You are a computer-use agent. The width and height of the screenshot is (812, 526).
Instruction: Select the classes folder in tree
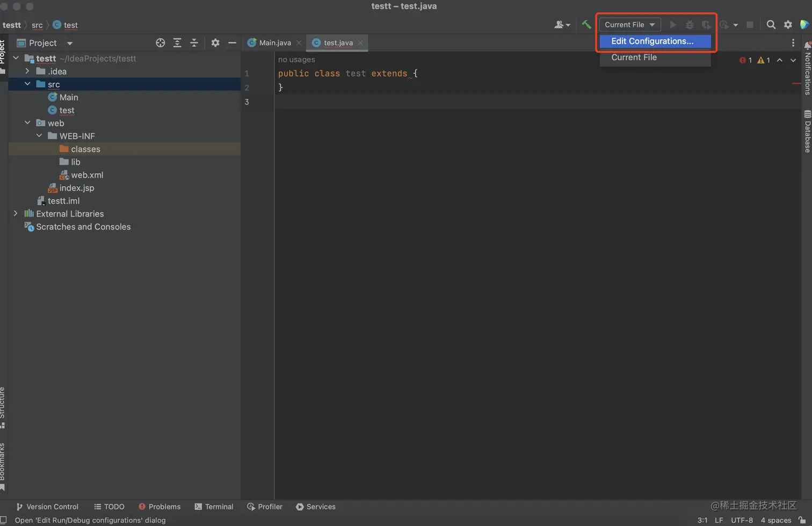coord(85,149)
